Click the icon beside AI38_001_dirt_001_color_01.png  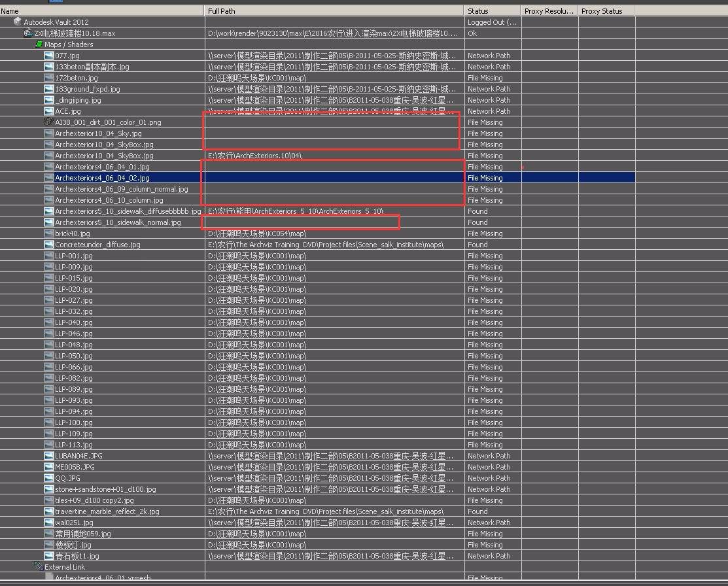49,122
